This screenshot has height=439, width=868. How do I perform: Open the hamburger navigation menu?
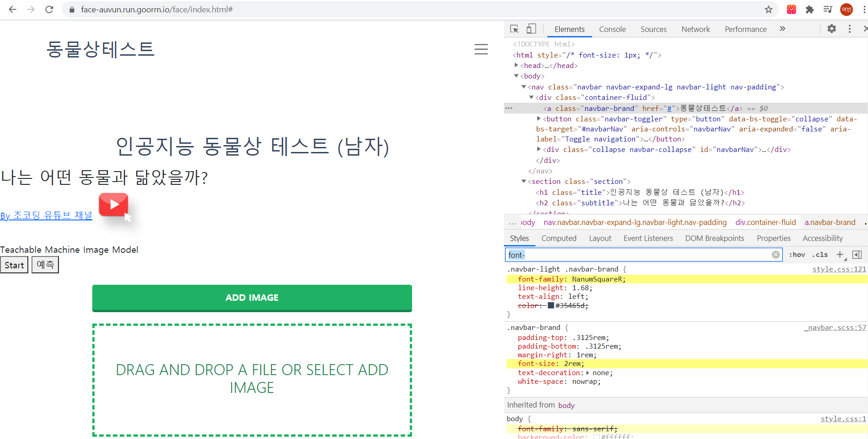tap(481, 49)
